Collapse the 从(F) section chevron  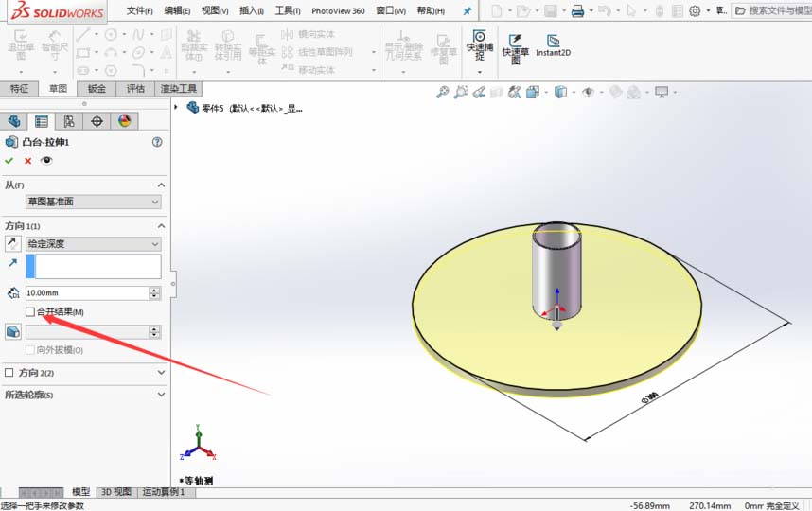tap(161, 185)
